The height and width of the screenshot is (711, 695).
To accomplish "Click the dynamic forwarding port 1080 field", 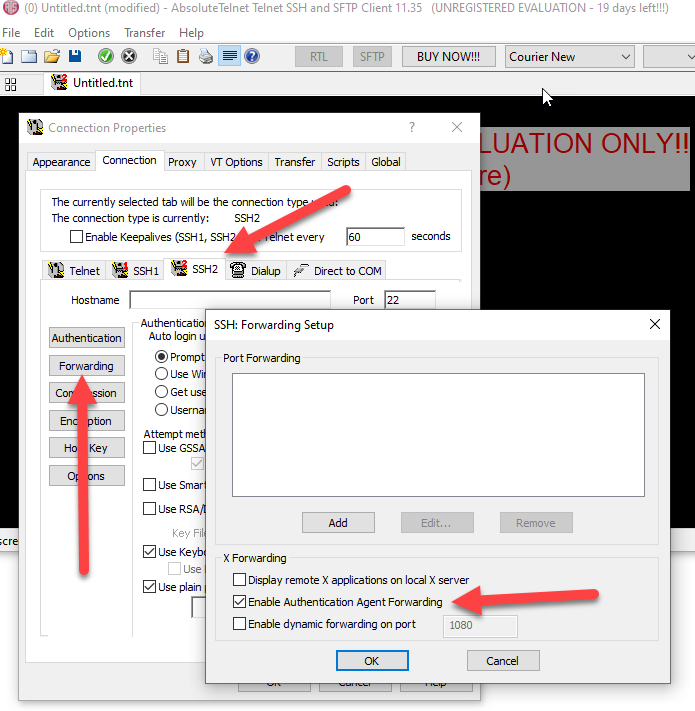I will pos(480,626).
